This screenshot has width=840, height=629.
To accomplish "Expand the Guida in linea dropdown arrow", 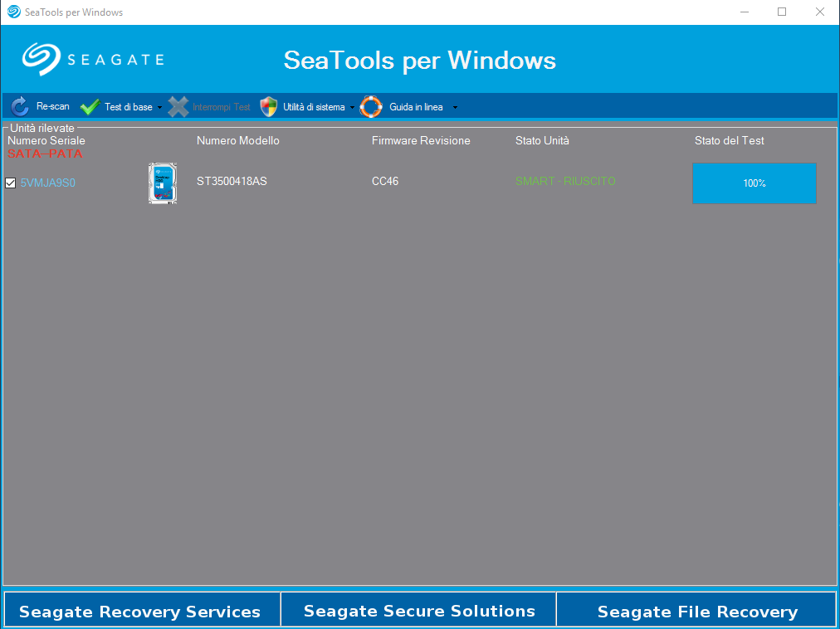I will [x=455, y=107].
